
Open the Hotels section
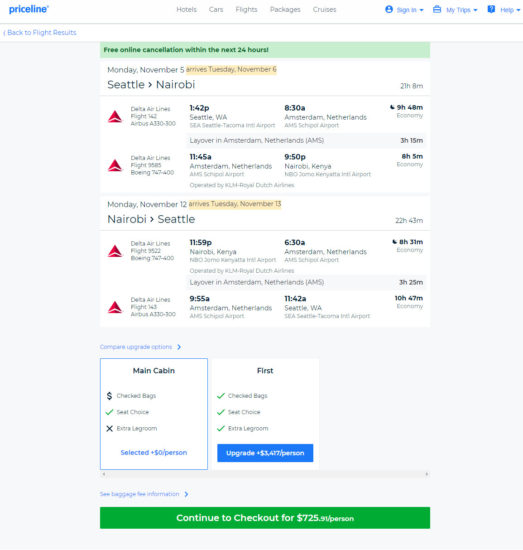pos(186,9)
